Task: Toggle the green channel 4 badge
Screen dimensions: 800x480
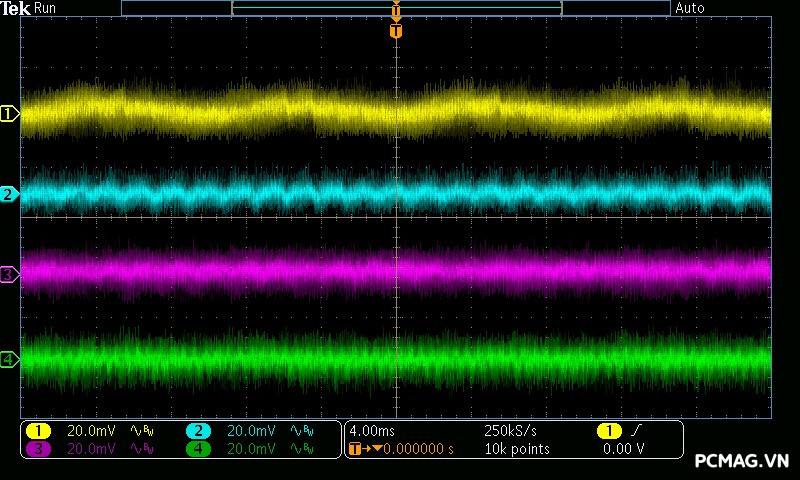Action: pyautogui.click(x=198, y=449)
